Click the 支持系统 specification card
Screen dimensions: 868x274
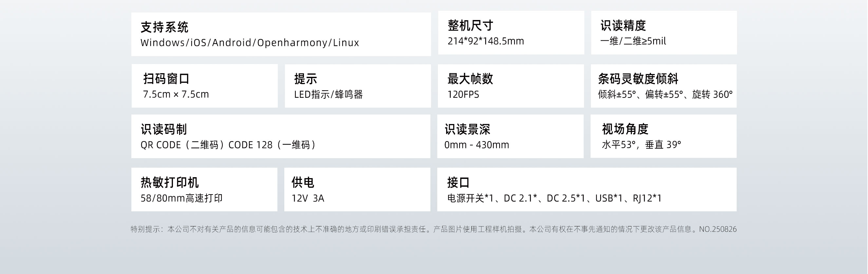click(281, 34)
